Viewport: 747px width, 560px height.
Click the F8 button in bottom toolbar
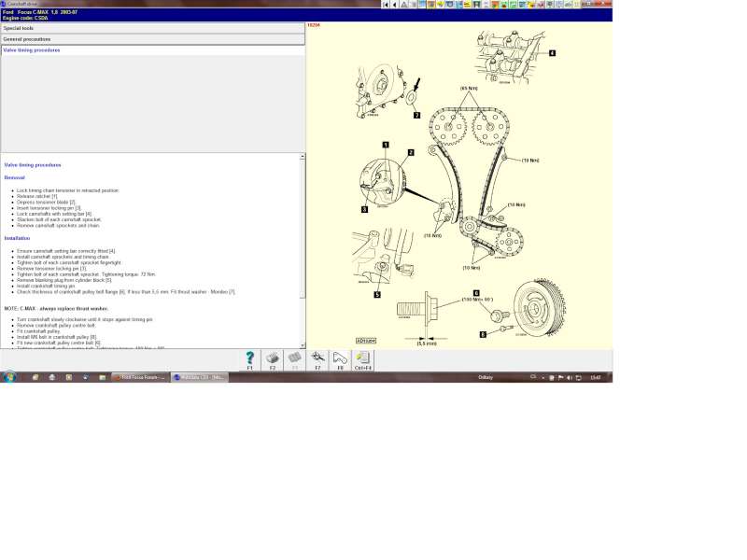[340, 358]
